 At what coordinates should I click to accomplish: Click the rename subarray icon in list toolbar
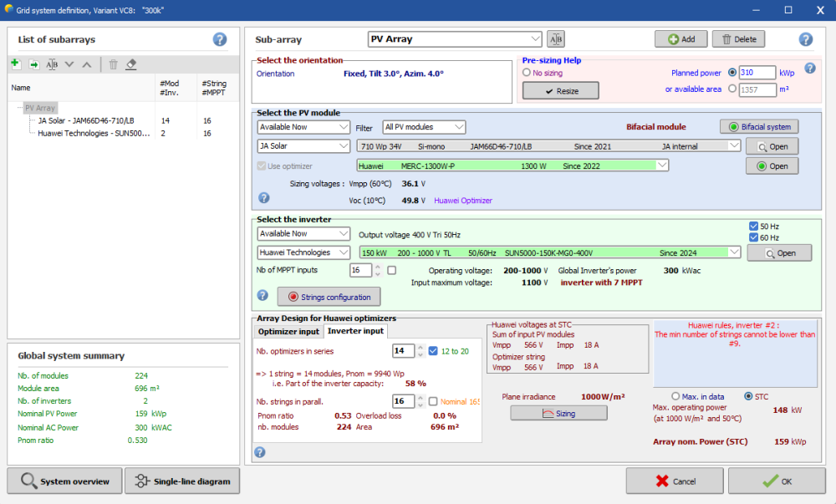point(52,64)
